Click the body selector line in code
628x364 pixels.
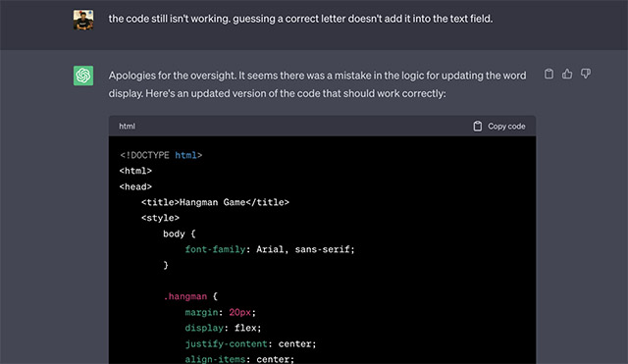[179, 234]
